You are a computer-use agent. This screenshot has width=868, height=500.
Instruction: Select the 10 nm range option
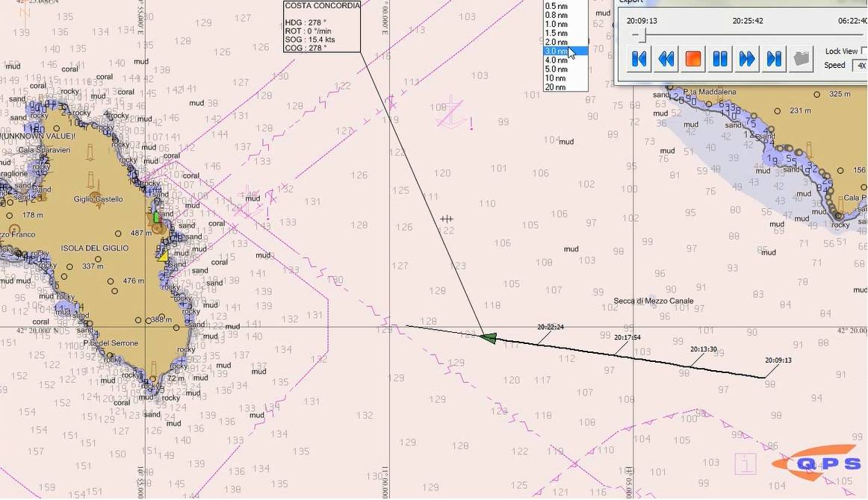[555, 78]
